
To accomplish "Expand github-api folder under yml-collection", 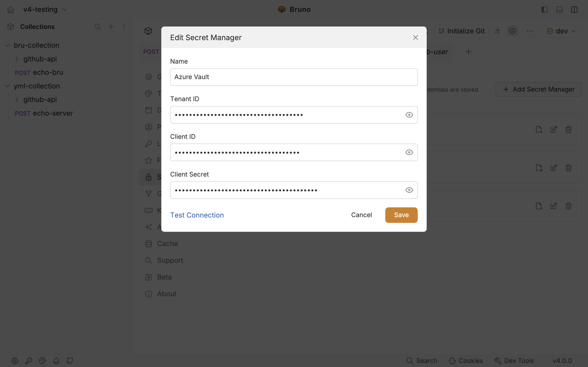I will coord(17,99).
